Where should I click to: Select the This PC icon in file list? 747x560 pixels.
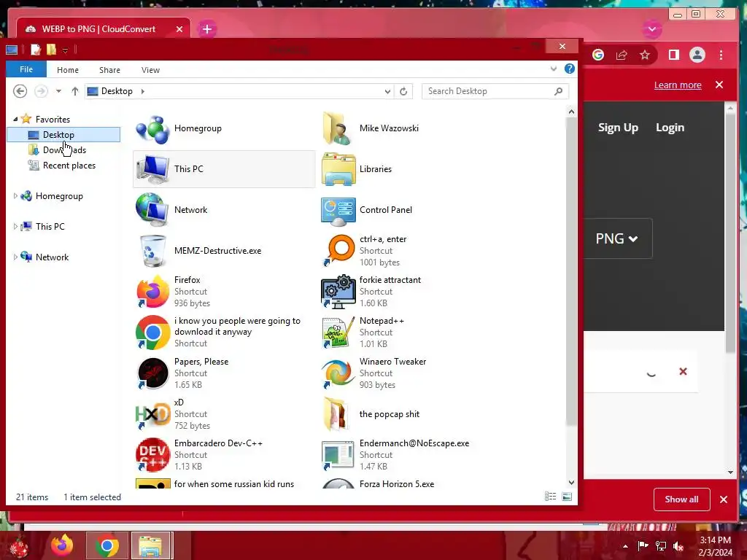coord(152,169)
